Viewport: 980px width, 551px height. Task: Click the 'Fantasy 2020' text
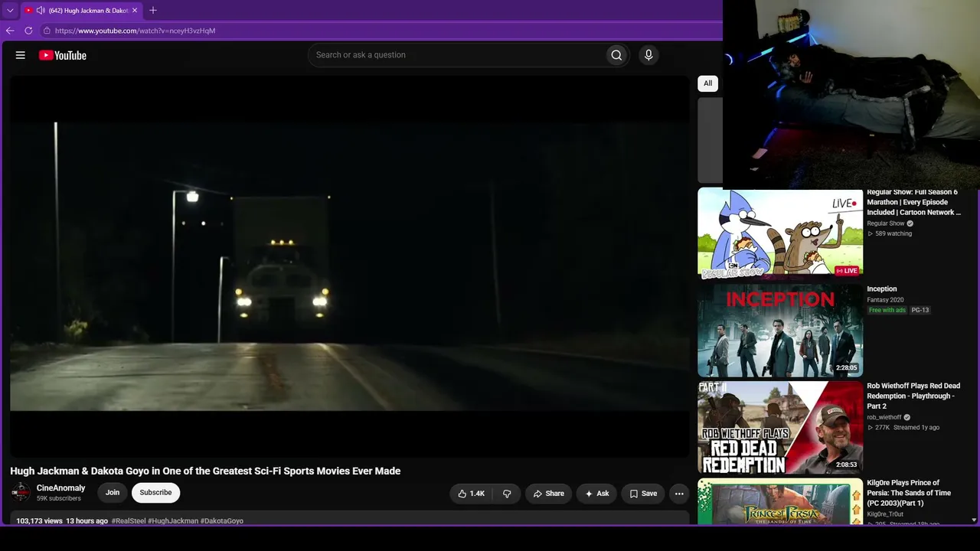pos(885,300)
